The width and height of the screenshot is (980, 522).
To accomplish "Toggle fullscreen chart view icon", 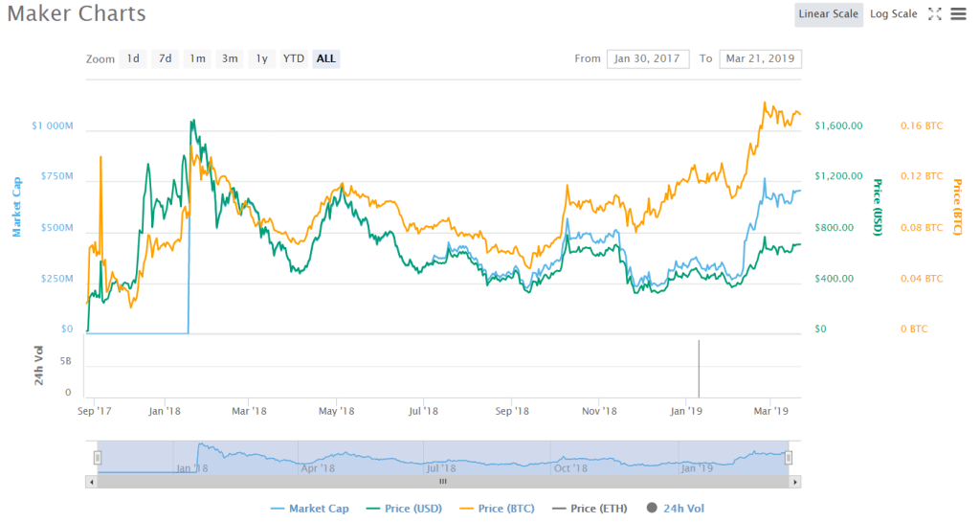I will (935, 14).
